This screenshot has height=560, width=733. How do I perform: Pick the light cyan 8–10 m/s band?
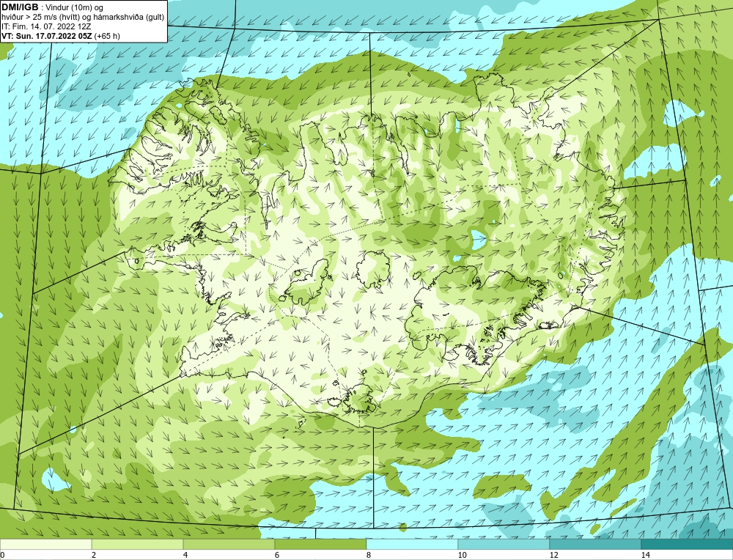click(x=412, y=544)
